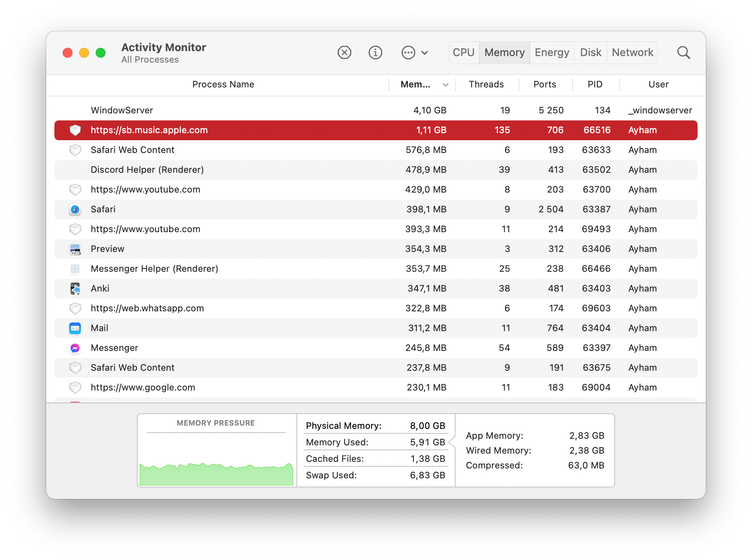The image size is (752, 560).
Task: Click the Mail envelope app icon
Action: coord(75,328)
